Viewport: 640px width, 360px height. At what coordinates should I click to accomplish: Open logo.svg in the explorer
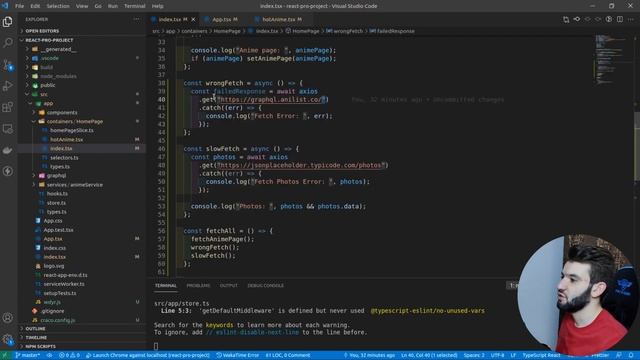[82, 266]
